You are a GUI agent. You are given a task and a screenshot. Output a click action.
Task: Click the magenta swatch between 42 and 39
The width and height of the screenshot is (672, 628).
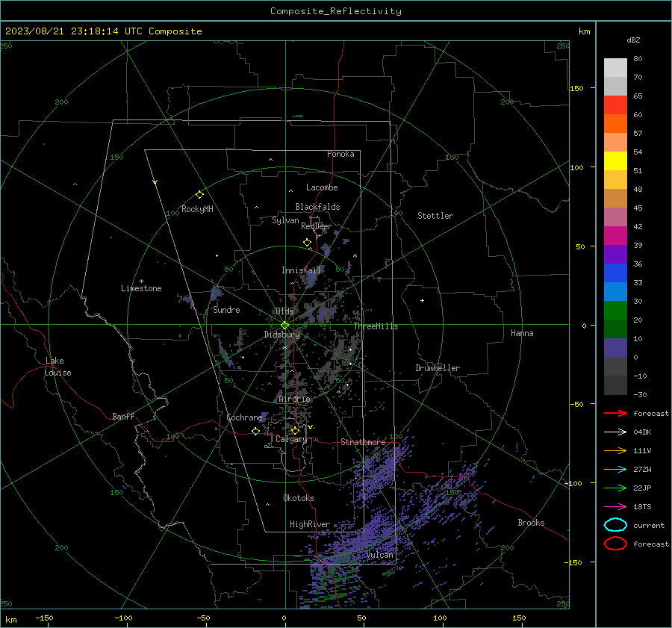(x=615, y=236)
